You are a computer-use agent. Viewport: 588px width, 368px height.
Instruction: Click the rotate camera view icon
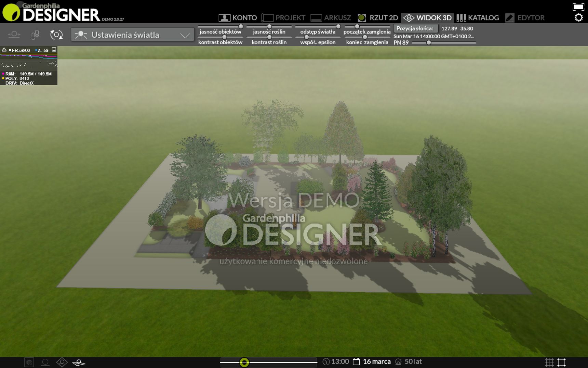pyautogui.click(x=56, y=35)
